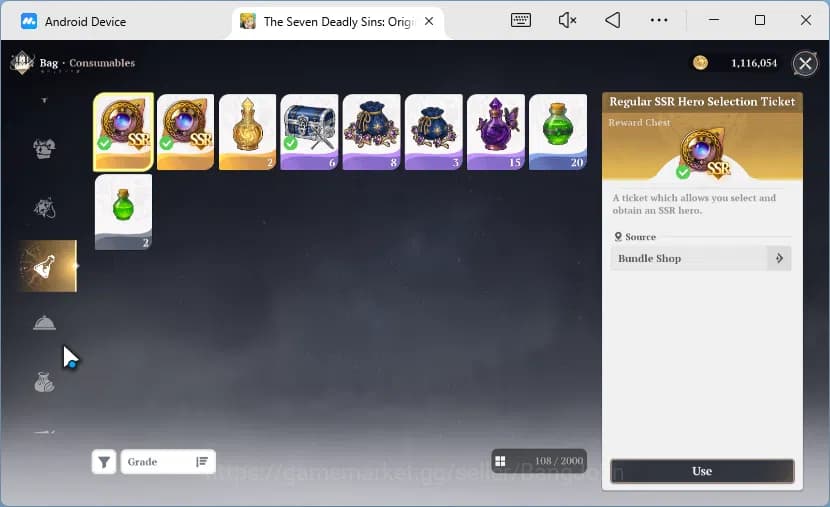830x507 pixels.
Task: Click the SSR ticket icon in detail panel
Action: (702, 153)
